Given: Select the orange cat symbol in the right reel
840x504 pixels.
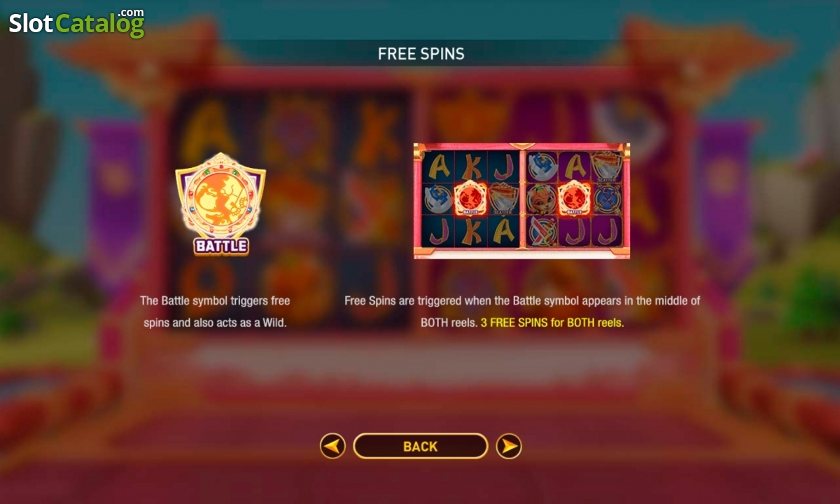Looking at the screenshot, I should tap(541, 199).
